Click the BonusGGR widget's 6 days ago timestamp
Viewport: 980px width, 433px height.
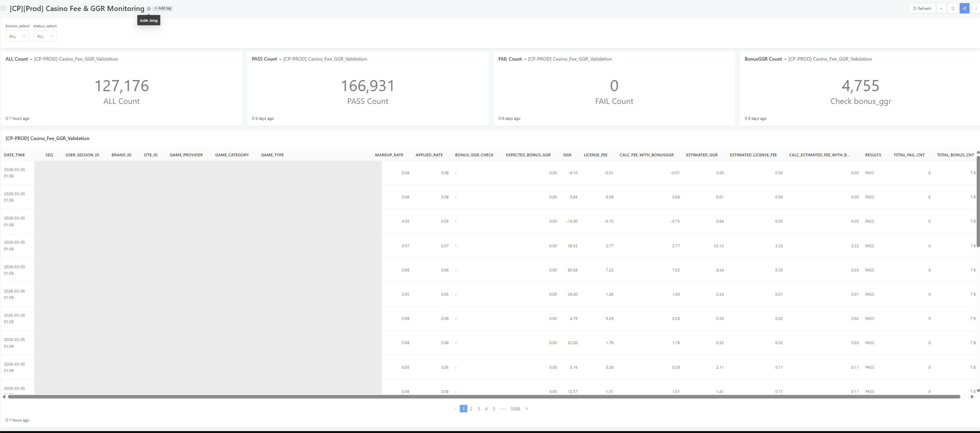click(x=756, y=118)
